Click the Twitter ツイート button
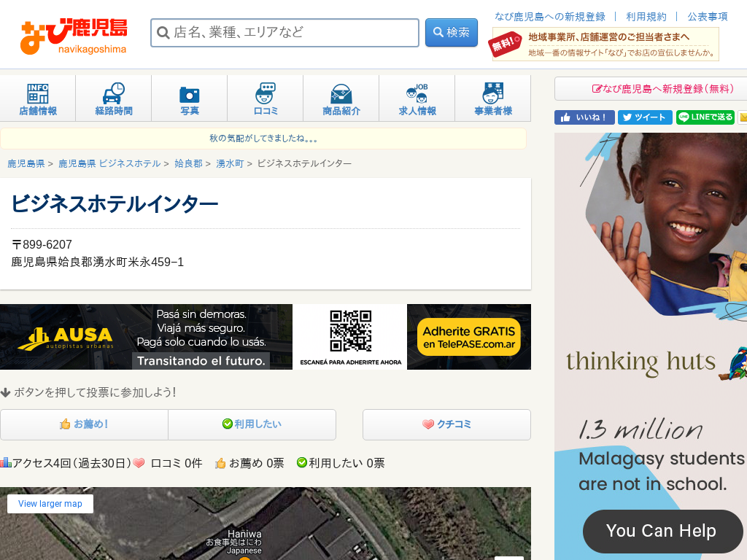Viewport: 747px width, 560px height. click(x=645, y=117)
